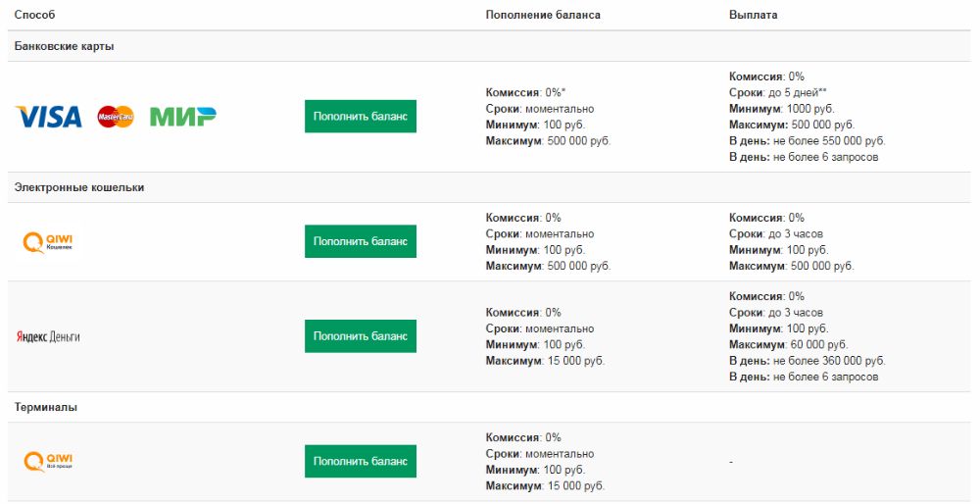The image size is (980, 504).
Task: Click 'Максимум: 500 000 руб.' in QIWI payout
Action: [791, 267]
